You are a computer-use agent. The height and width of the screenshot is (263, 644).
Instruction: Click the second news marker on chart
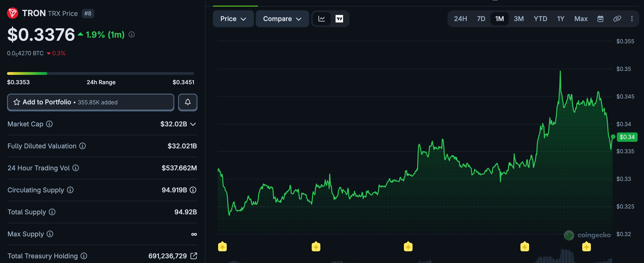(316, 246)
